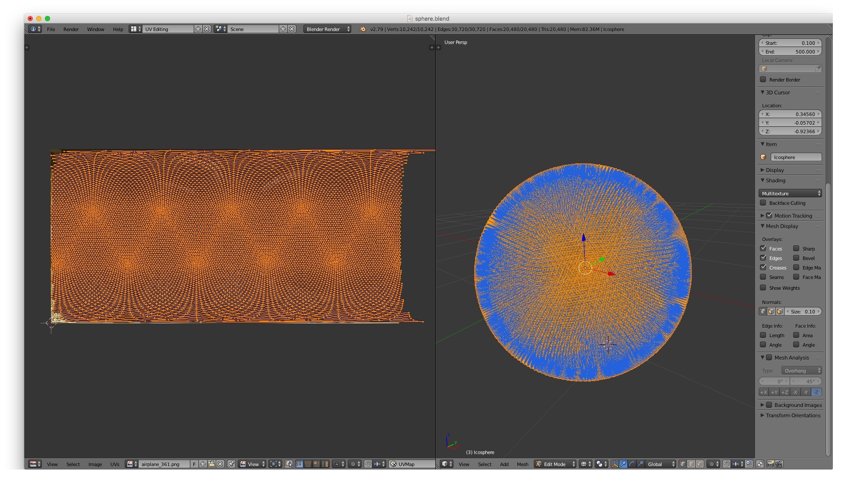Open the Render menu in the top bar
Image resolution: width=857 pixels, height=504 pixels.
coord(71,29)
